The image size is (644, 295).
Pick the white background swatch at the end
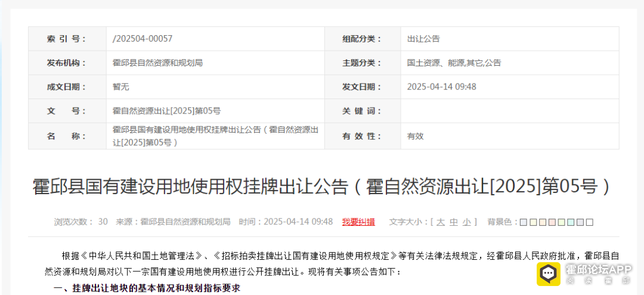[590, 223]
